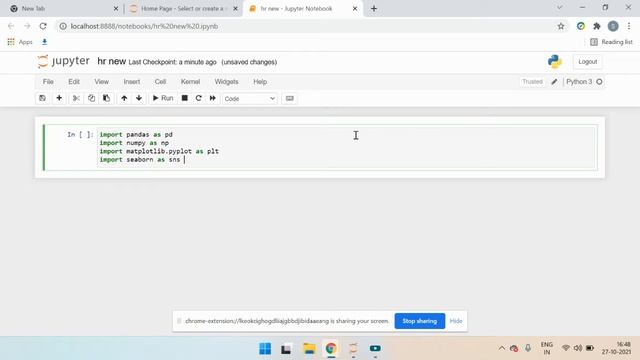Click the Logout button
The width and height of the screenshot is (640, 360).
[x=588, y=62]
